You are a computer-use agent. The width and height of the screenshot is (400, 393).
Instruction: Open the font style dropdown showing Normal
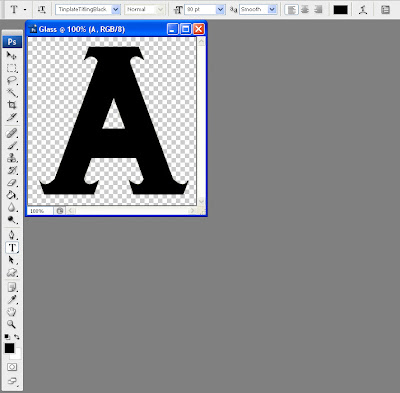click(160, 10)
